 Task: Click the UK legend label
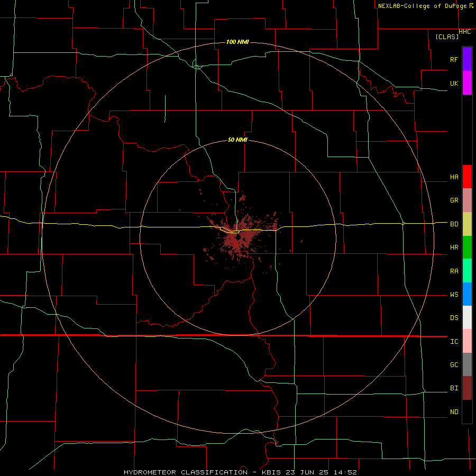click(x=454, y=83)
